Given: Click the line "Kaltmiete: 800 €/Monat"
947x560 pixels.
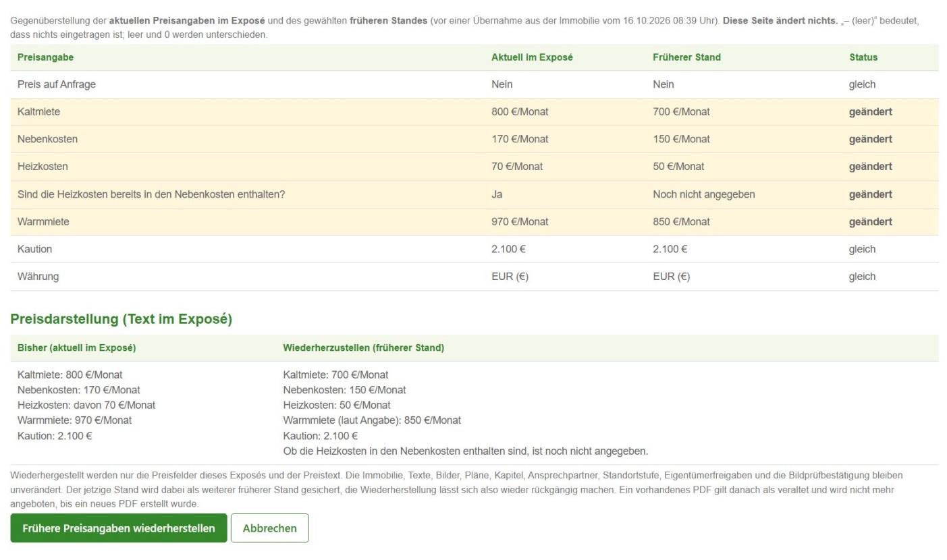Looking at the screenshot, I should (70, 374).
